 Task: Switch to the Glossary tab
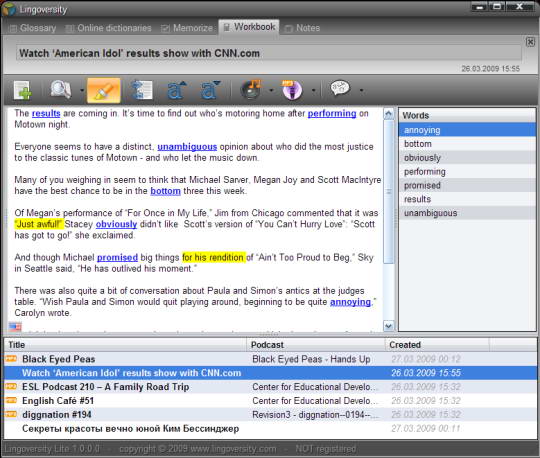pyautogui.click(x=33, y=28)
